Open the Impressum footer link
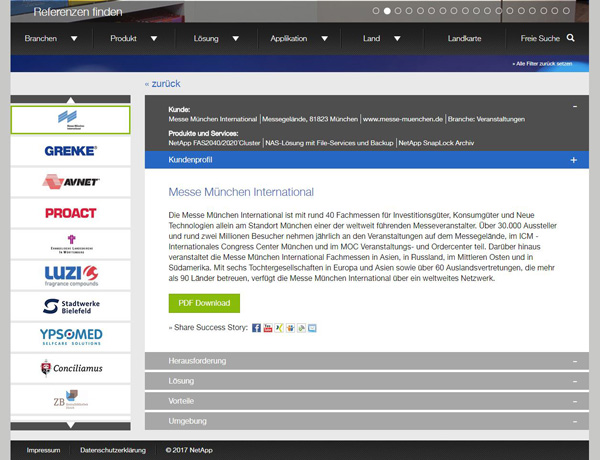This screenshot has height=460, width=600. coord(43,450)
